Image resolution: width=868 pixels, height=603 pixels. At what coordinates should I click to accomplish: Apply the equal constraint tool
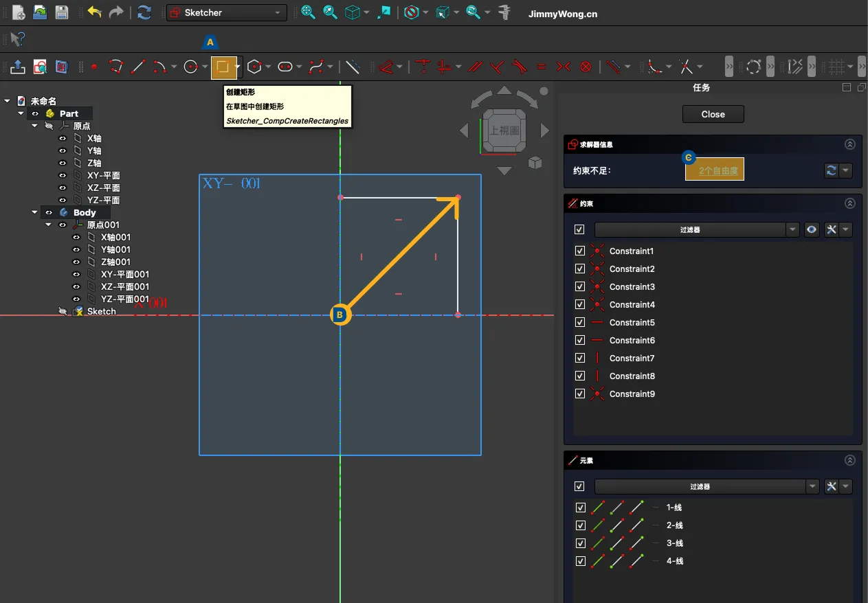click(542, 67)
